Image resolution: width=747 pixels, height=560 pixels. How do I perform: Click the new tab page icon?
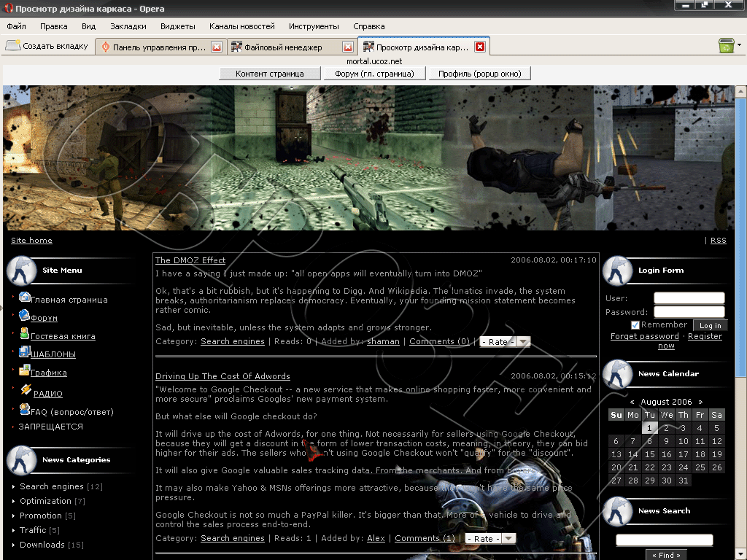13,46
